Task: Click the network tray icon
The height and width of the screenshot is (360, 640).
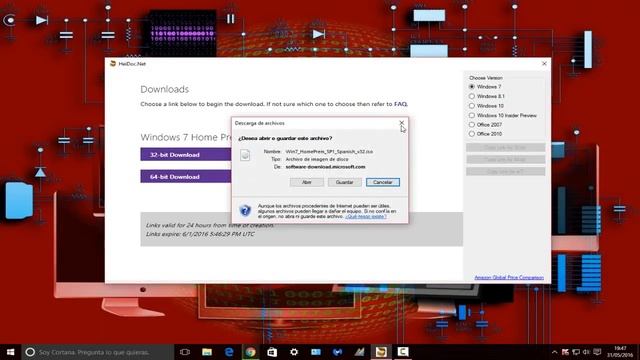Action: [576, 352]
